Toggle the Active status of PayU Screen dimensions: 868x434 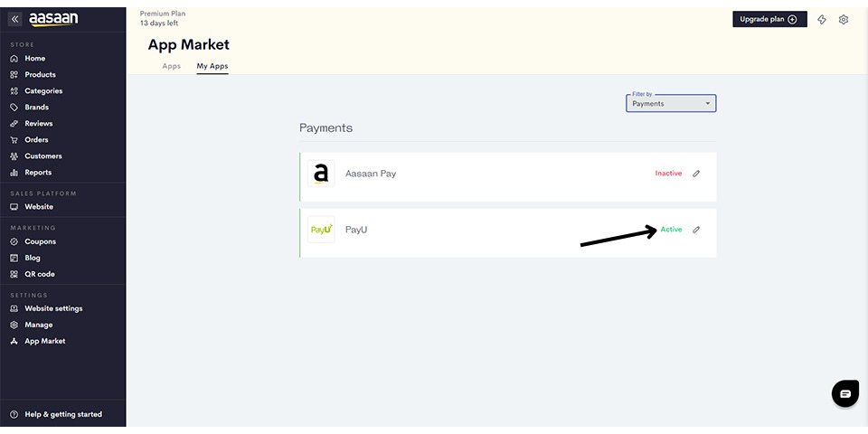tap(671, 230)
